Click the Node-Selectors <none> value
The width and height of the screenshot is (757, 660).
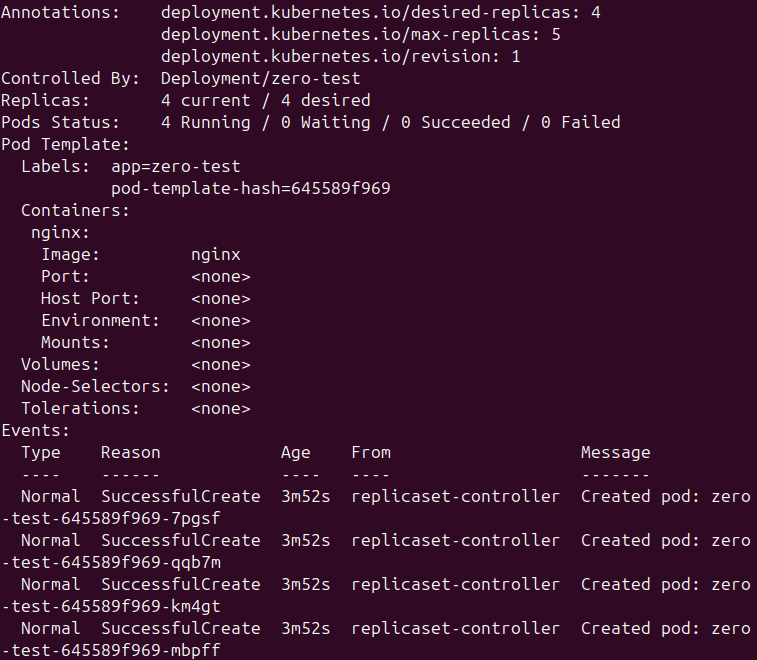[221, 387]
